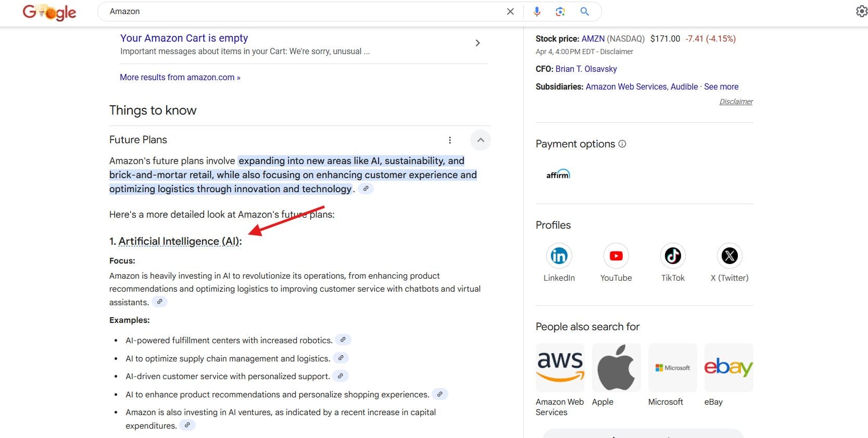Viewport: 868px width, 438px height.
Task: Open Amazon's TikTok profile icon
Action: pyautogui.click(x=673, y=256)
